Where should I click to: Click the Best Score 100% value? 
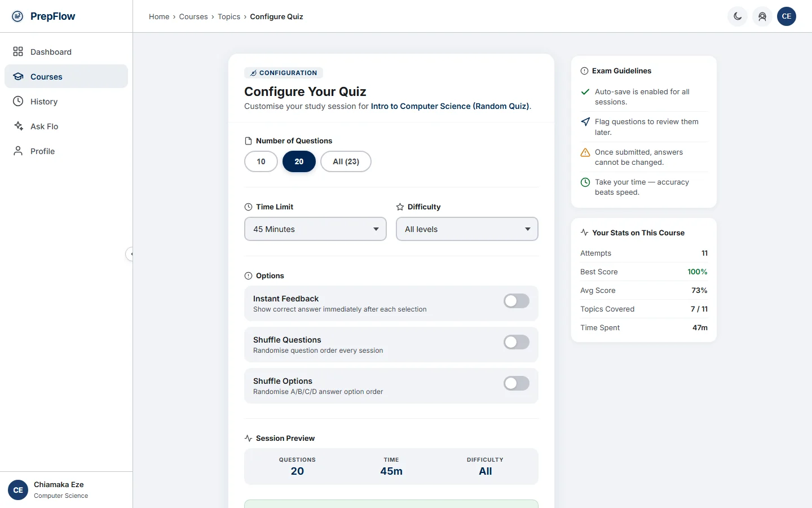698,272
